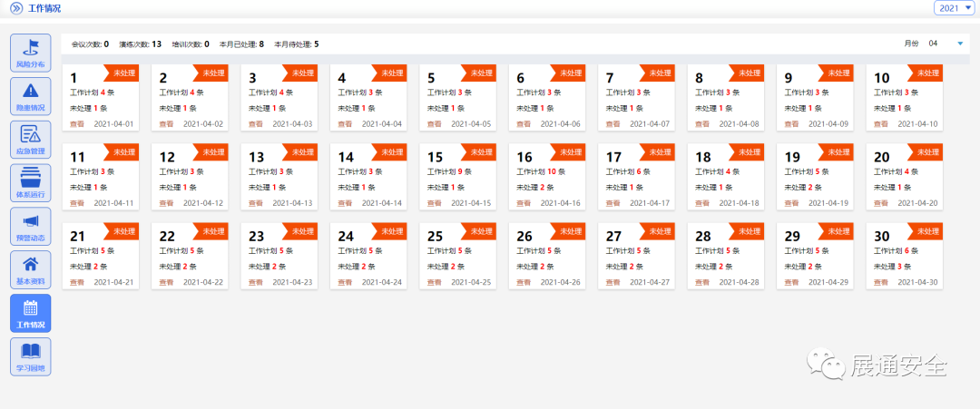Open the 学习园地 book icon
Viewport: 980px width, 409px height.
(x=31, y=356)
